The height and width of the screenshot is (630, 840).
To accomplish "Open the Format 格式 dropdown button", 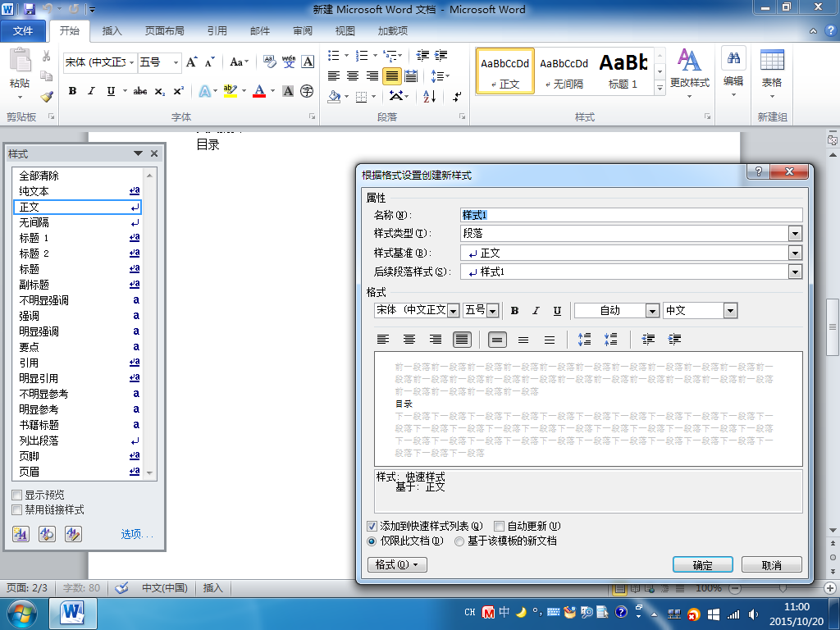I will pos(398,564).
